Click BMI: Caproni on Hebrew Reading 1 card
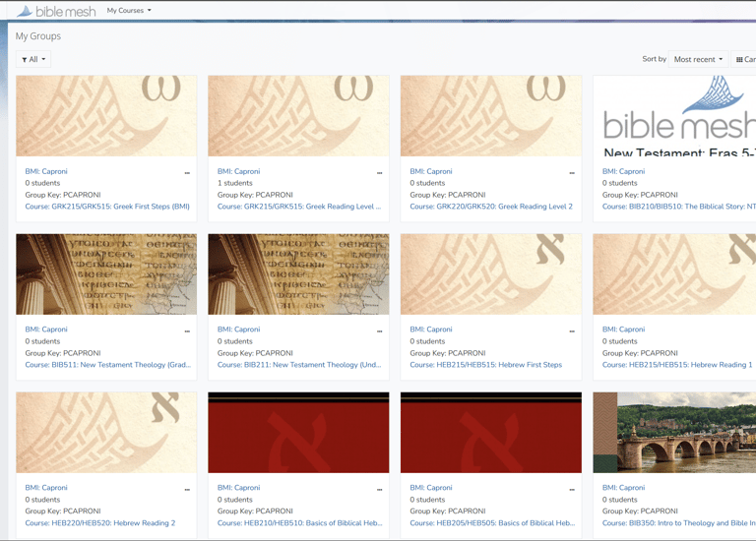This screenshot has height=541, width=756. tap(623, 330)
